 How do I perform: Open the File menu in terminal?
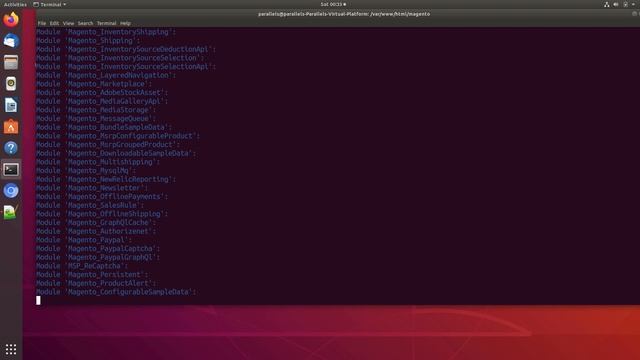point(42,23)
